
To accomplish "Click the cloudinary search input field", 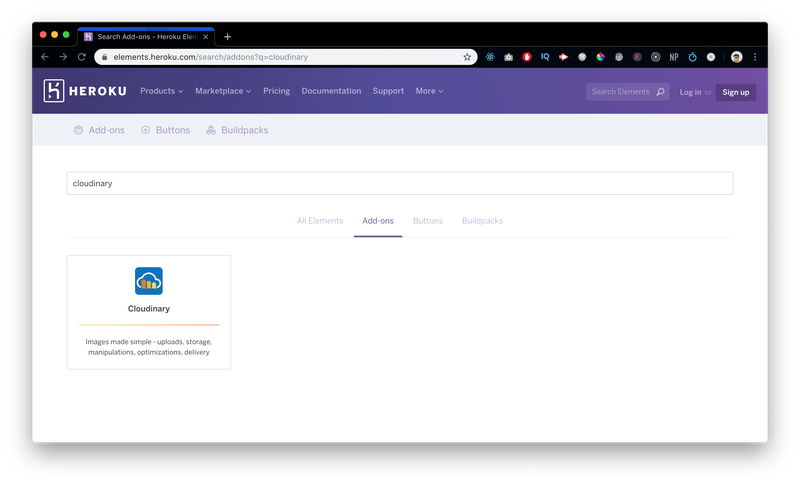I will click(399, 183).
